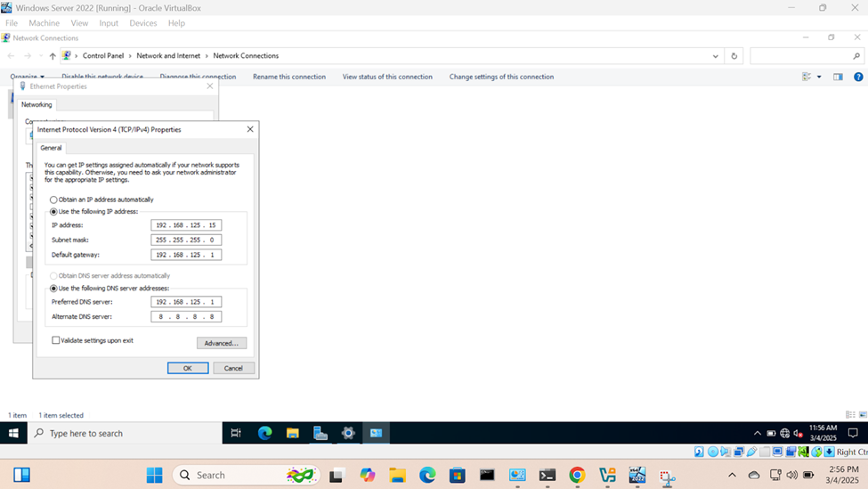Viewport: 868px width, 489px height.
Task: Open the guest notification center icon
Action: click(853, 433)
